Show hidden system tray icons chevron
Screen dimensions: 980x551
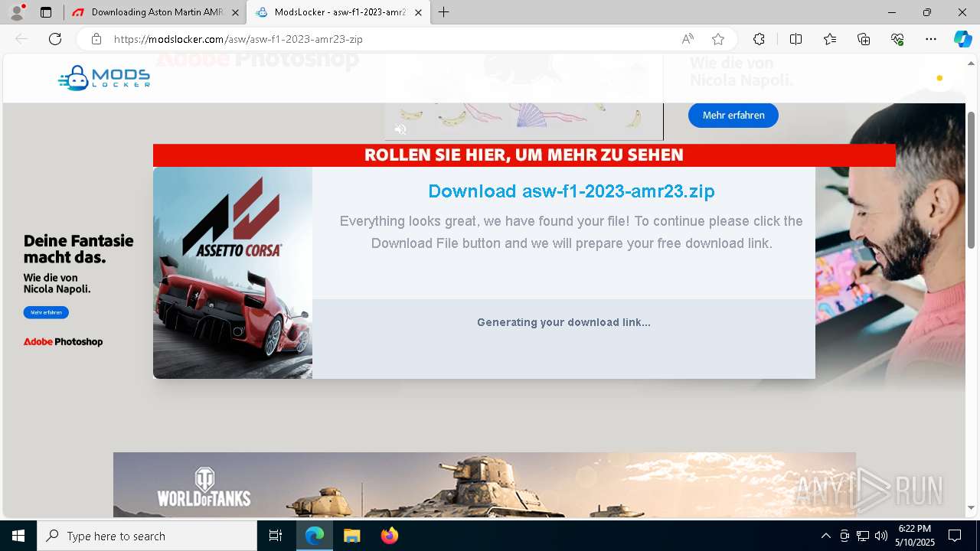pos(825,536)
